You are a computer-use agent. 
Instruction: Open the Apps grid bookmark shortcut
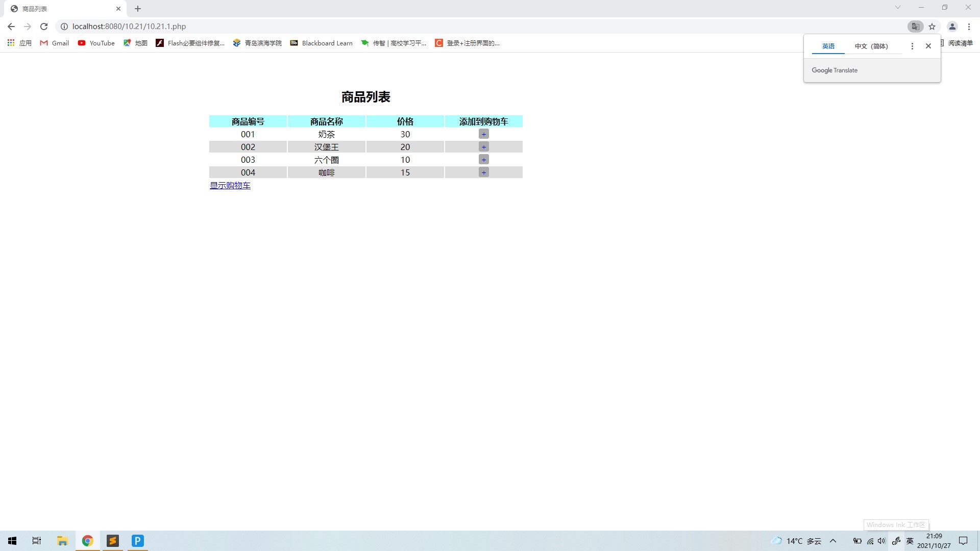11,43
